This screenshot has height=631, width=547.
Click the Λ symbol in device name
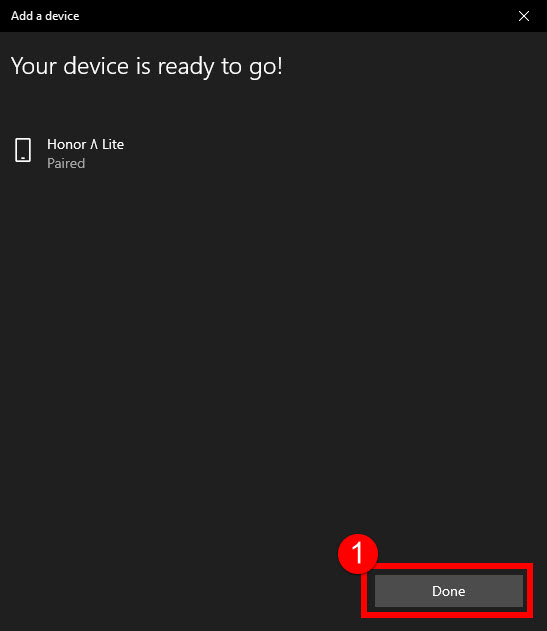click(x=94, y=144)
